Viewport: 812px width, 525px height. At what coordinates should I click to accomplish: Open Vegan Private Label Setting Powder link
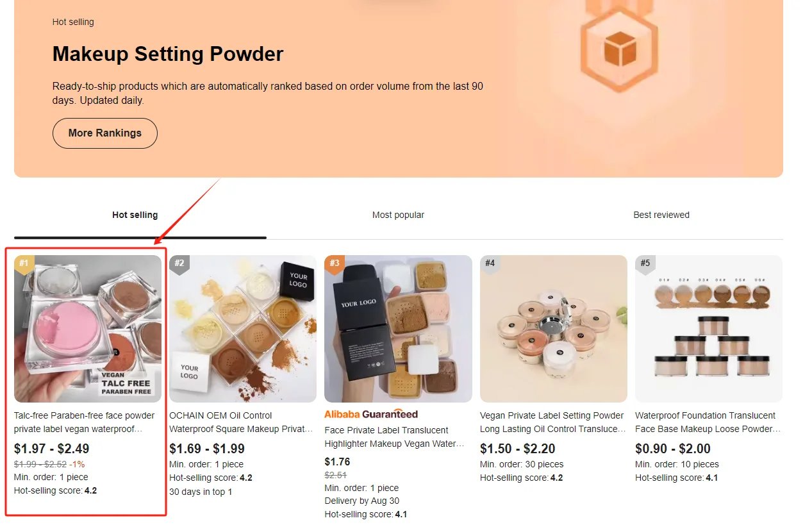tap(552, 422)
